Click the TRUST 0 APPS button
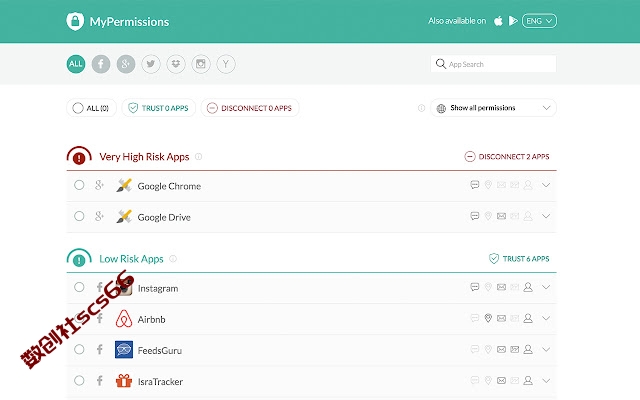This screenshot has height=400, width=640. 158,108
